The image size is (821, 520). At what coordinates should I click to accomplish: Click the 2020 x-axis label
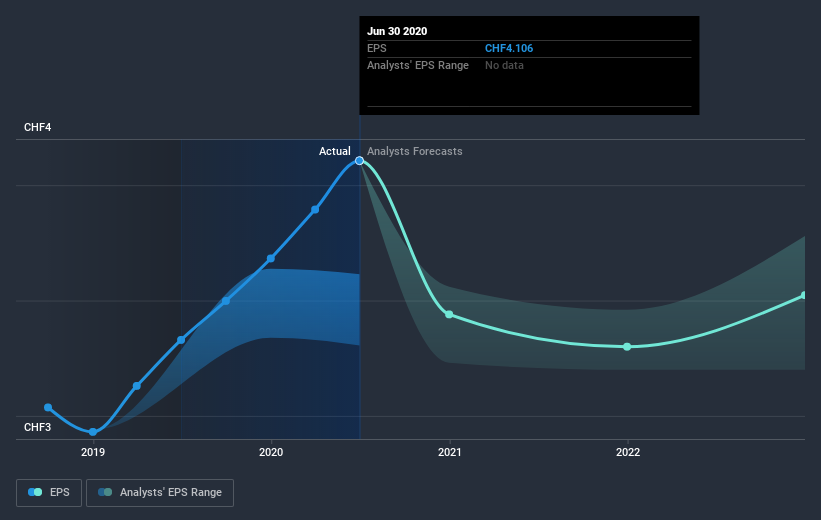[x=271, y=452]
